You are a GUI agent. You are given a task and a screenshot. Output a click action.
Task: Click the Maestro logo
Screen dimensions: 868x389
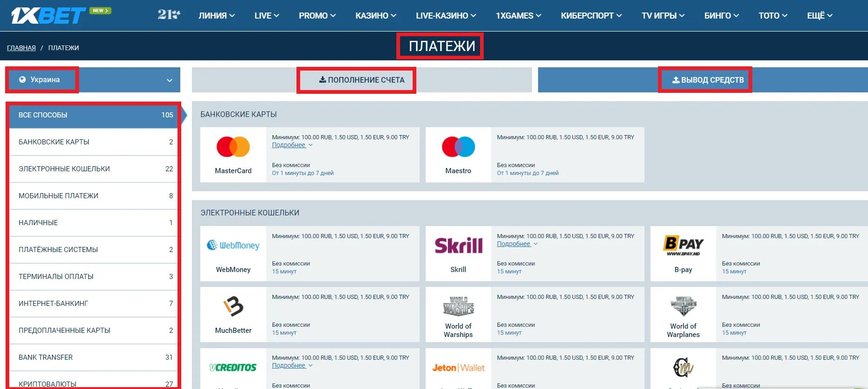tap(458, 147)
